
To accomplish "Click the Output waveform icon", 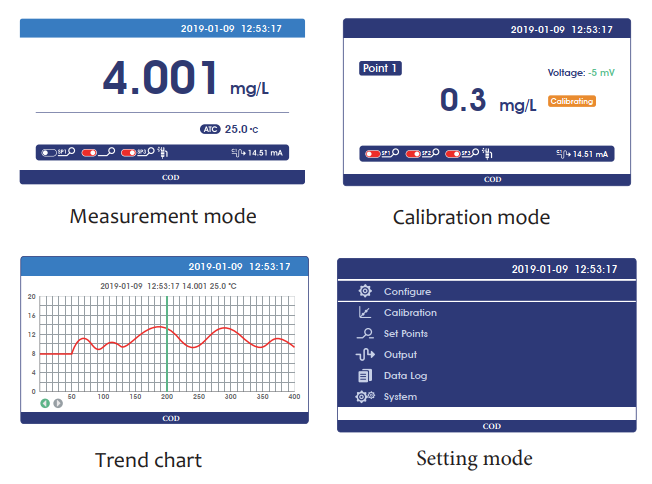I will [x=365, y=355].
